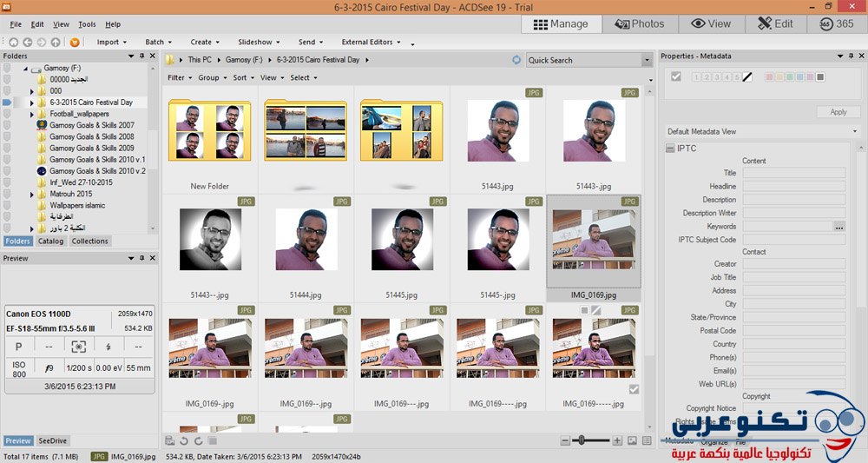This screenshot has width=868, height=463.
Task: Switch to View mode
Action: (711, 23)
